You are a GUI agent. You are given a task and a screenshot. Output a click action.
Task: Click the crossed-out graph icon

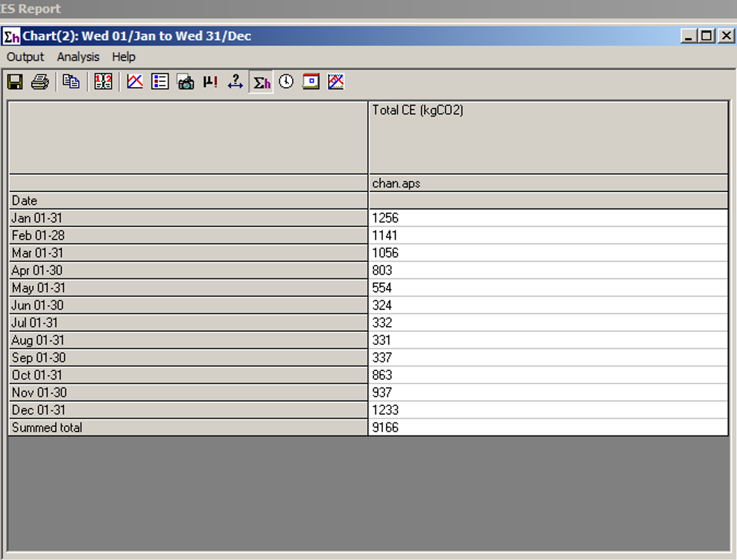point(336,82)
